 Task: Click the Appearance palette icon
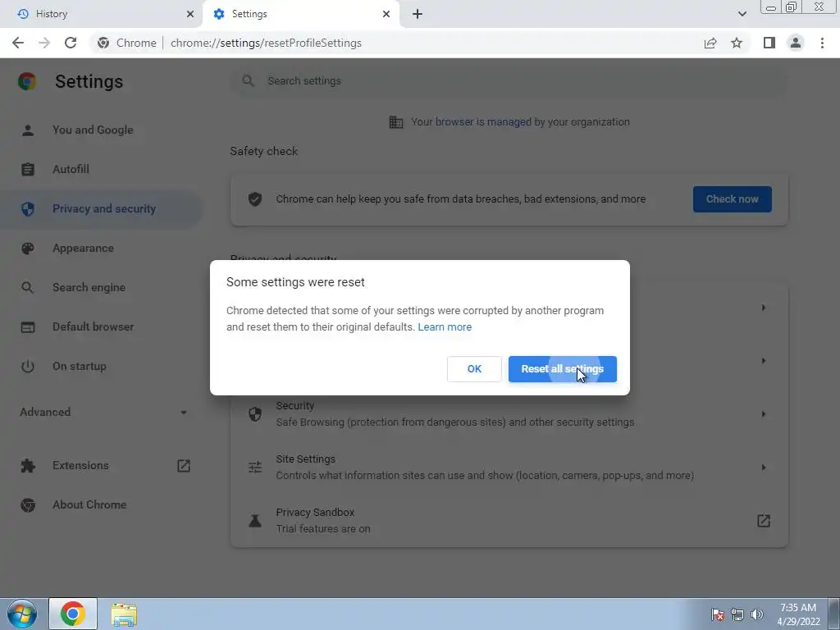click(28, 248)
